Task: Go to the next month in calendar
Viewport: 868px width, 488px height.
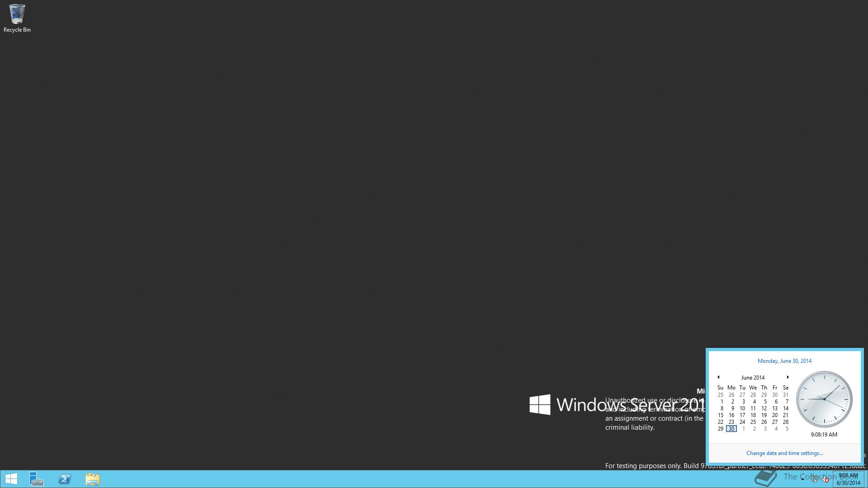Action: (788, 377)
